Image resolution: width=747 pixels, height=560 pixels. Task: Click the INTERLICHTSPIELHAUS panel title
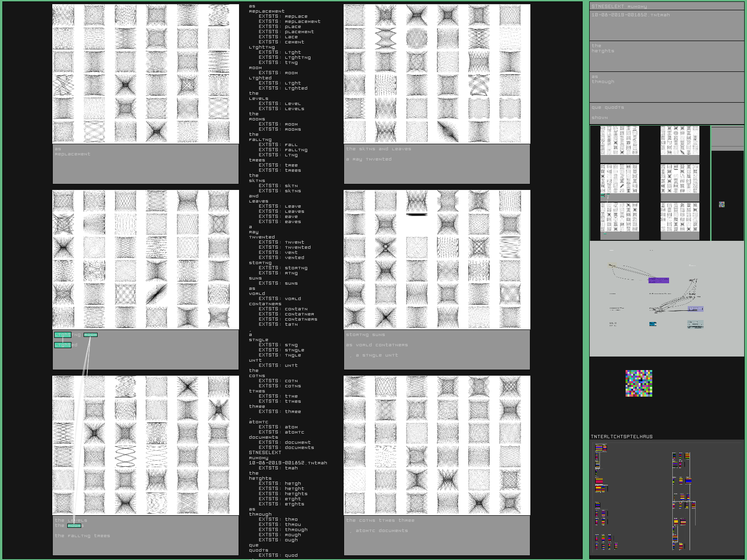click(622, 437)
